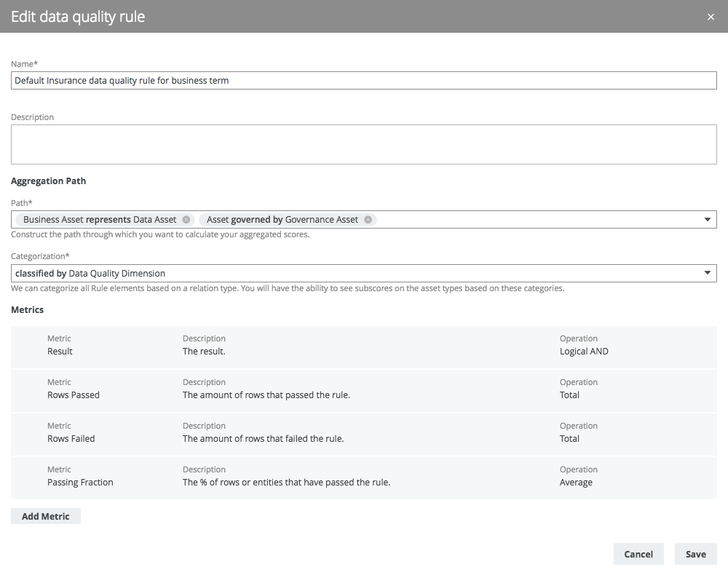The image size is (728, 575).
Task: Click 'The result.' description text
Action: [204, 352]
